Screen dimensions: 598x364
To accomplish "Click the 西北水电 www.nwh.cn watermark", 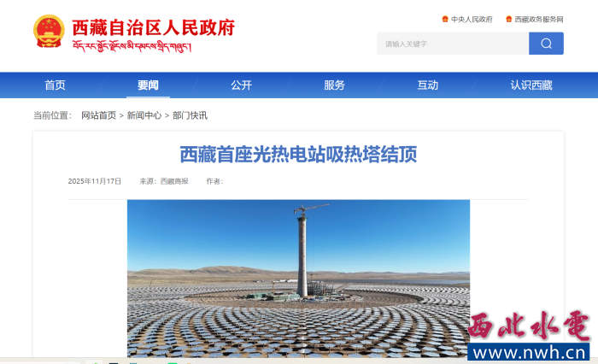I will point(529,336).
